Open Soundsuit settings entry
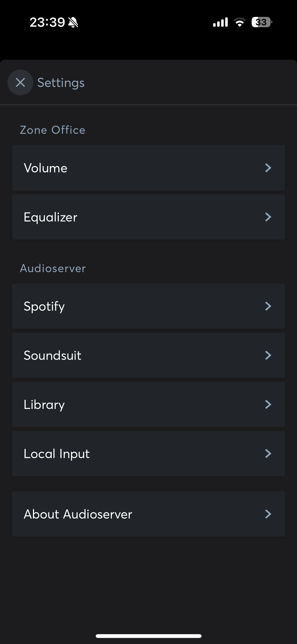 click(148, 355)
